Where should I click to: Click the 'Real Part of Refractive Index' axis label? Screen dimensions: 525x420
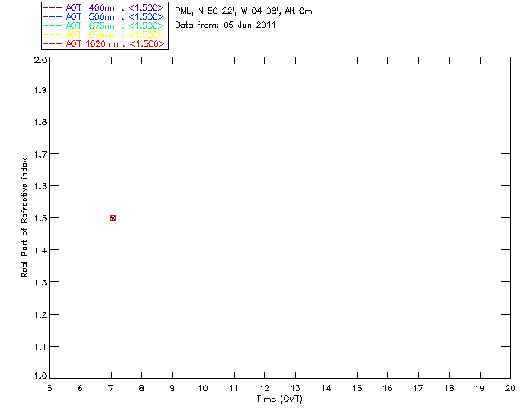(25, 218)
